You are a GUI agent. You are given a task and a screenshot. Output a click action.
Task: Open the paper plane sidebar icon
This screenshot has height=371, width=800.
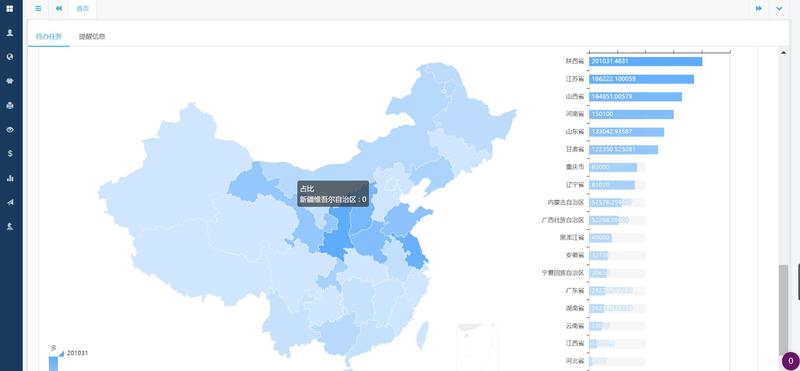10,202
